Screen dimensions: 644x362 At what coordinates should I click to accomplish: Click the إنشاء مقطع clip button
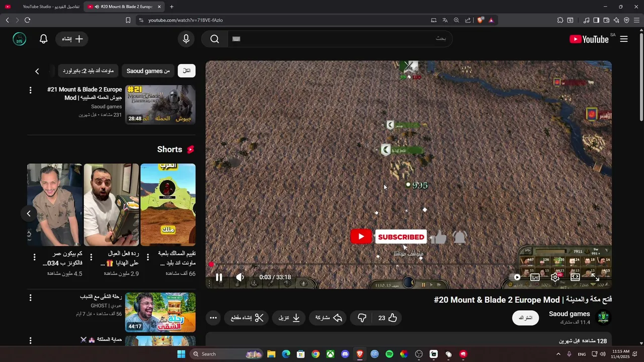click(247, 318)
